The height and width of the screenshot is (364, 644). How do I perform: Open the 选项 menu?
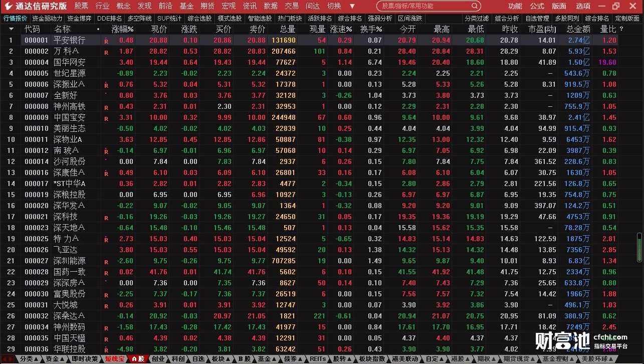point(583,6)
